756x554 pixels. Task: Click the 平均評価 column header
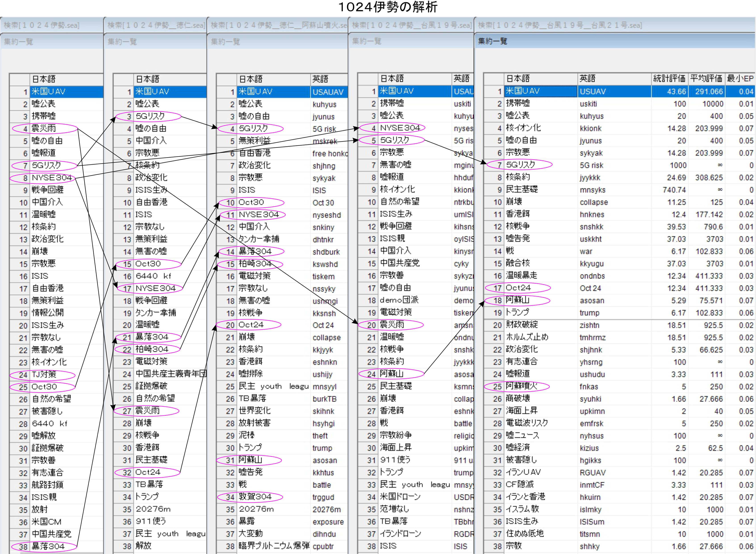[x=706, y=78]
